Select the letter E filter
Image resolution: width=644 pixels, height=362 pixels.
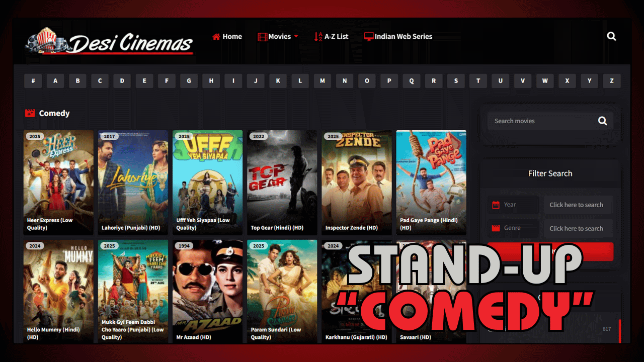144,81
